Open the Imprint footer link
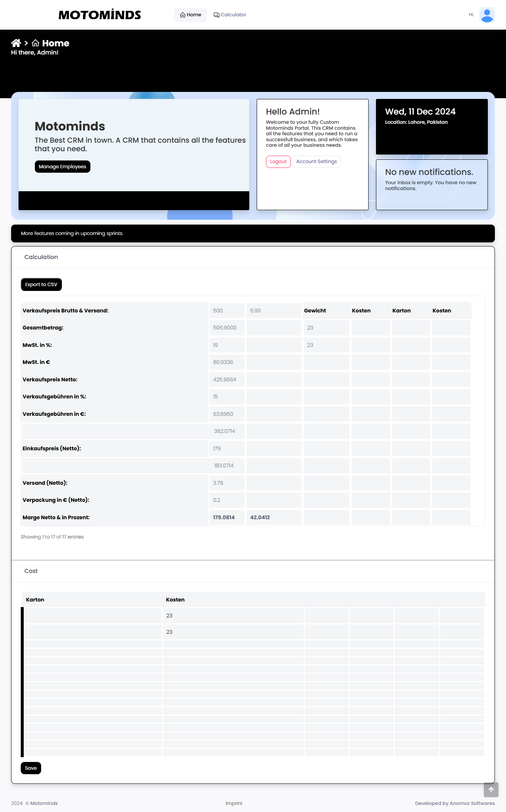 pos(234,803)
